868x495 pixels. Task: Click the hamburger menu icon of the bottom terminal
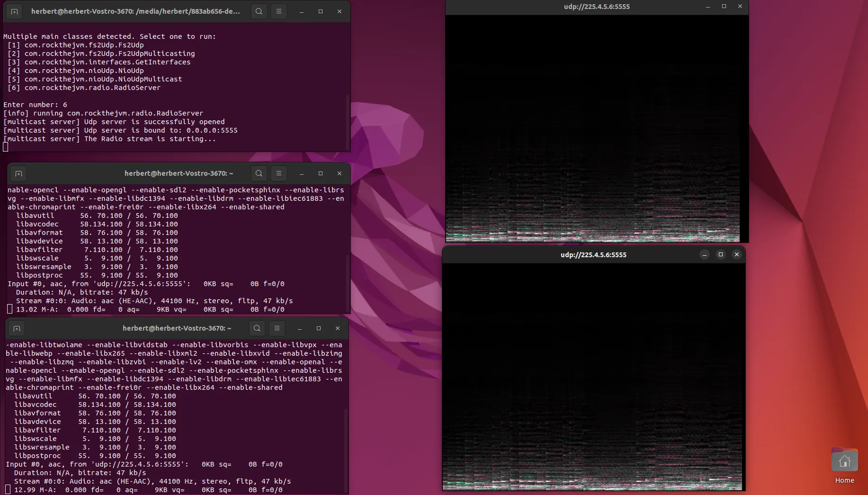(277, 328)
